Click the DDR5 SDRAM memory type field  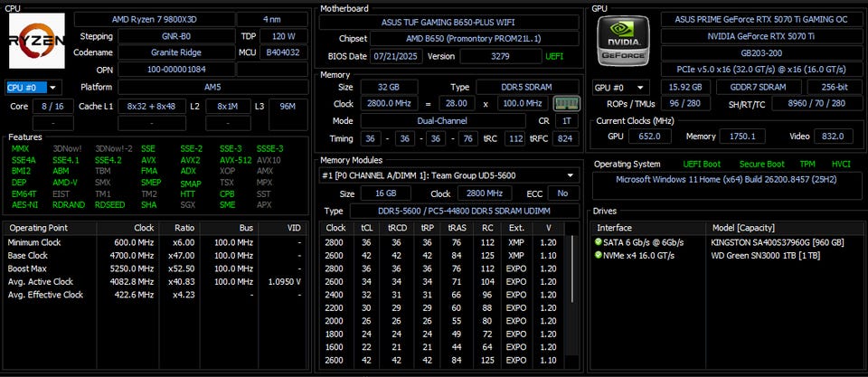[x=528, y=88]
